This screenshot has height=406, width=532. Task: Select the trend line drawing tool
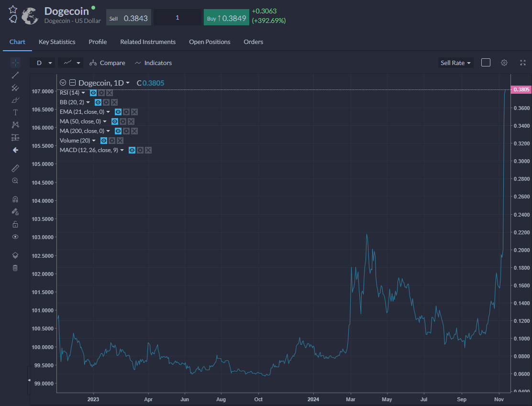15,75
